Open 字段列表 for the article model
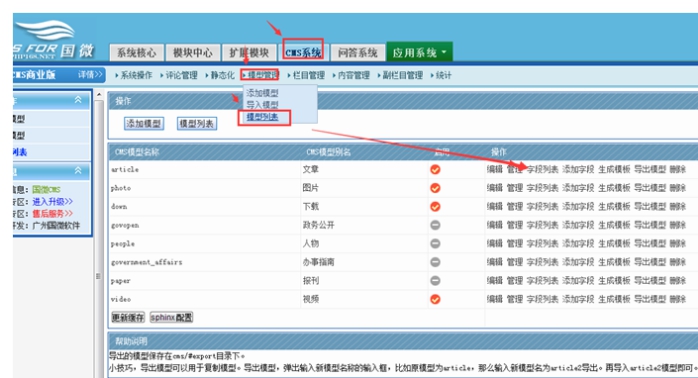 coord(542,170)
